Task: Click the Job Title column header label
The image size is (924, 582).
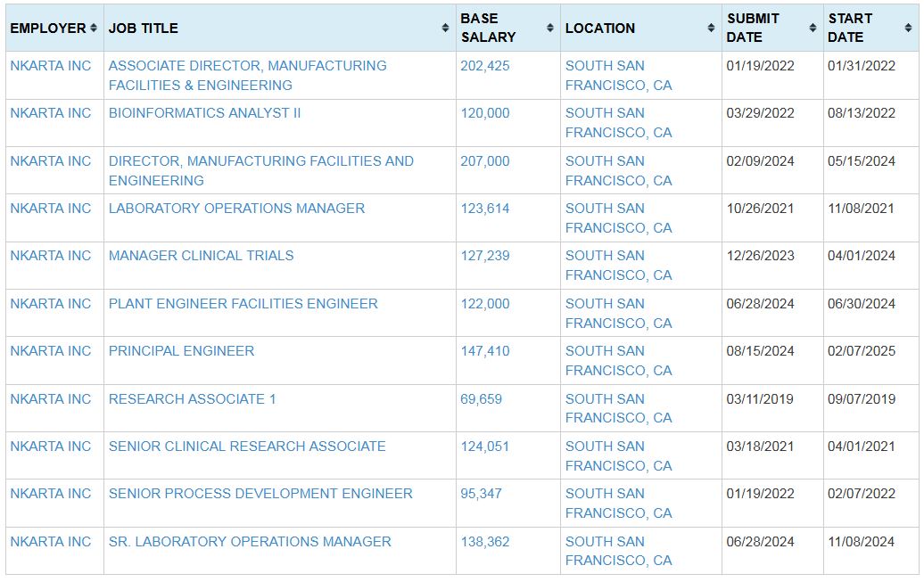Action: (144, 29)
